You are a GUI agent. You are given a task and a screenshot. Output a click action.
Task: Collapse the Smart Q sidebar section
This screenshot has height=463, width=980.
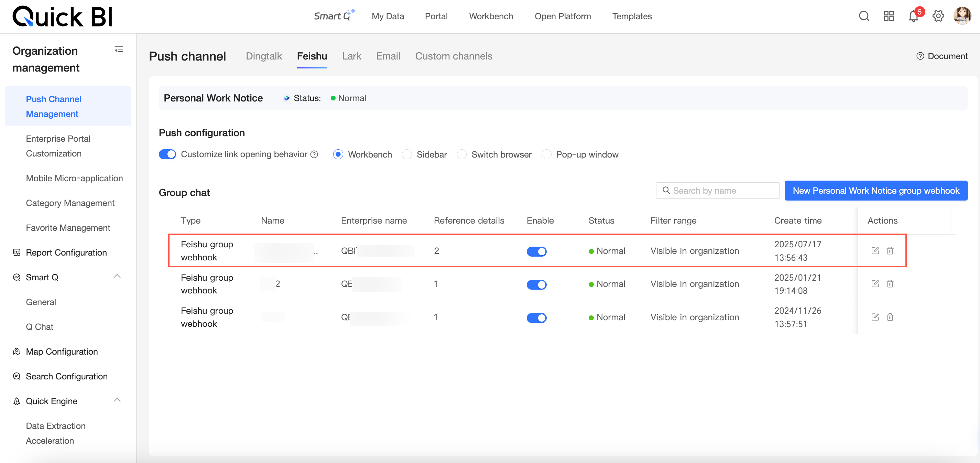coord(117,277)
